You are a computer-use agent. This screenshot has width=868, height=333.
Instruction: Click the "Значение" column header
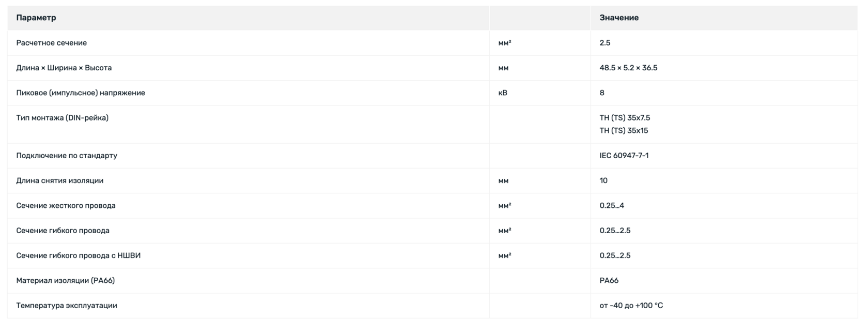click(x=619, y=18)
